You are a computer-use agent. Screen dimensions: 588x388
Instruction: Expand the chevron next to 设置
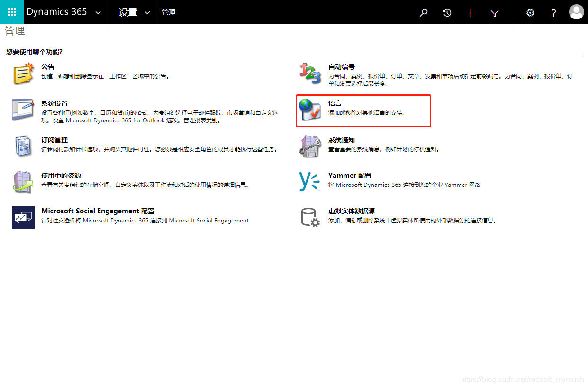[147, 13]
